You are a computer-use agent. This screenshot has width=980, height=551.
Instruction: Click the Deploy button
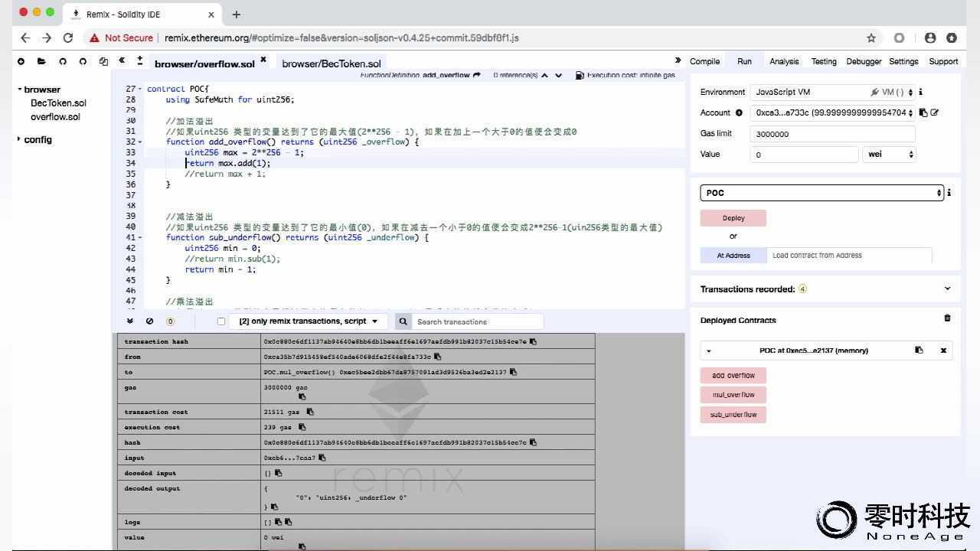click(x=733, y=218)
